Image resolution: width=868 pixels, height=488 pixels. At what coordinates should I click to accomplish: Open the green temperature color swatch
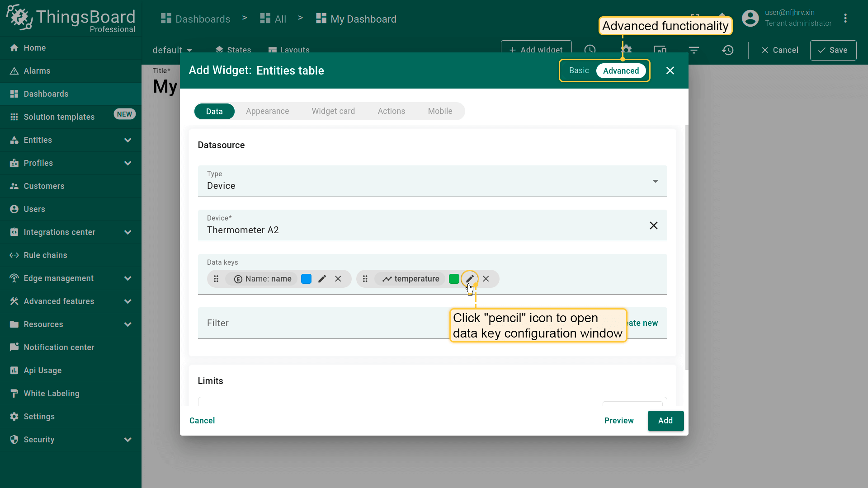(x=454, y=279)
